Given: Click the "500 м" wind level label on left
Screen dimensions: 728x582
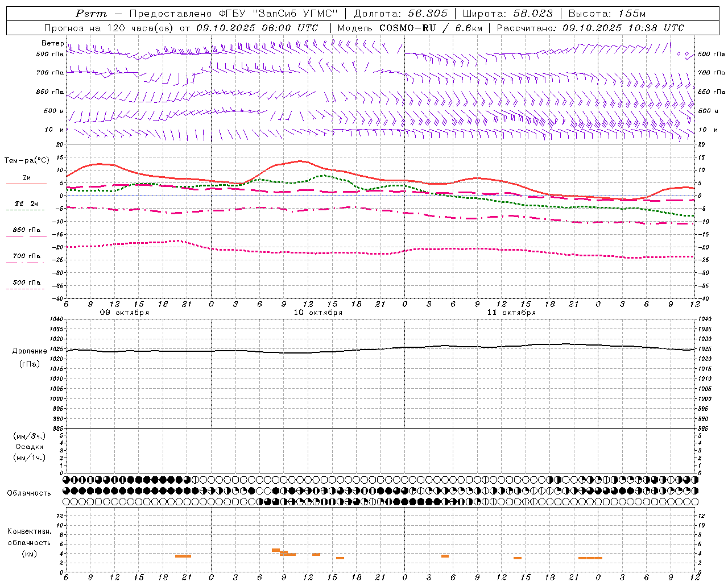Looking at the screenshot, I should point(54,111).
